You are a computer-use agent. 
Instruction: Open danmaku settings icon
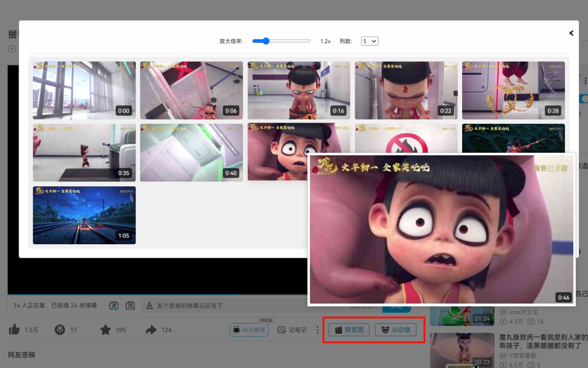[x=130, y=305]
